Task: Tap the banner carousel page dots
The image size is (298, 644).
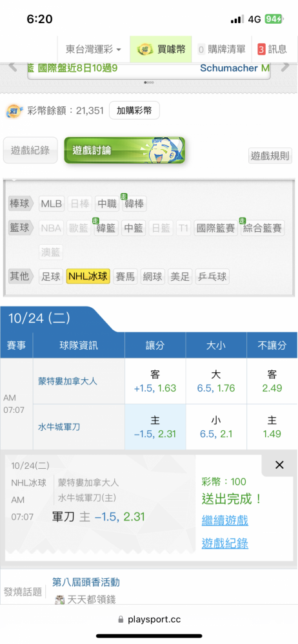Action: coord(148,82)
